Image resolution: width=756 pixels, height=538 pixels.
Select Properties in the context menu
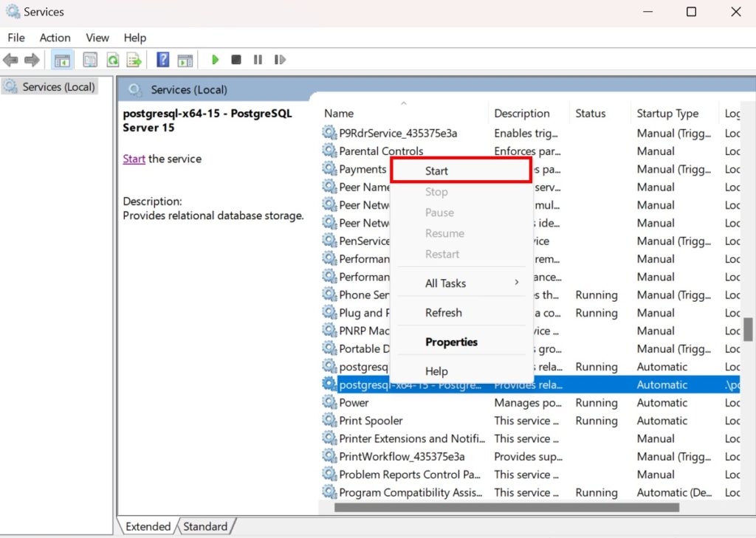(451, 342)
